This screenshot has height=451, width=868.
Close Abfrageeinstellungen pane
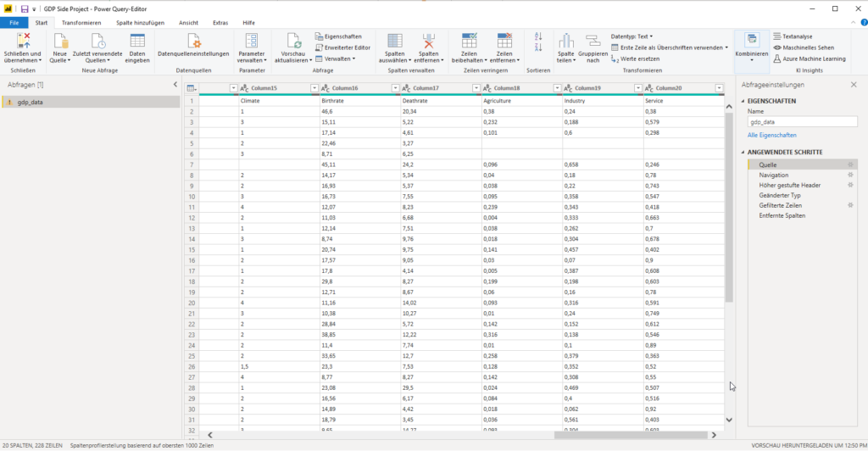(854, 85)
